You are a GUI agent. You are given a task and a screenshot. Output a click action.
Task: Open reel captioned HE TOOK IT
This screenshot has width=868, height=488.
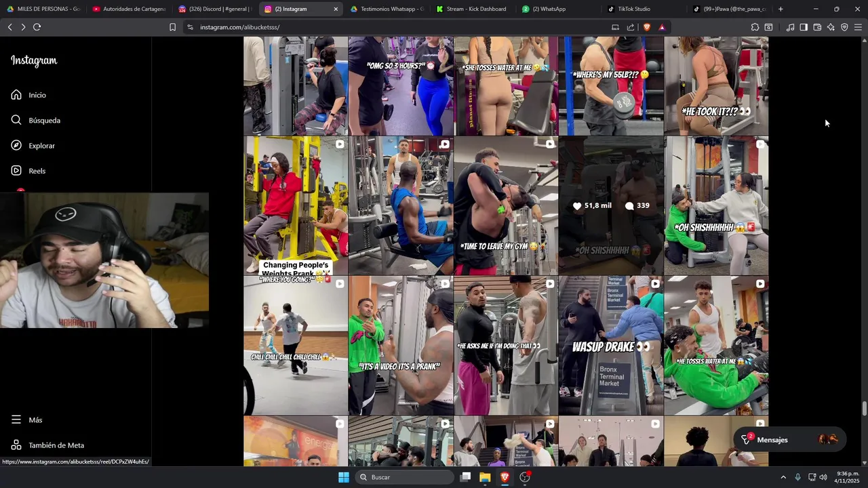coord(716,85)
